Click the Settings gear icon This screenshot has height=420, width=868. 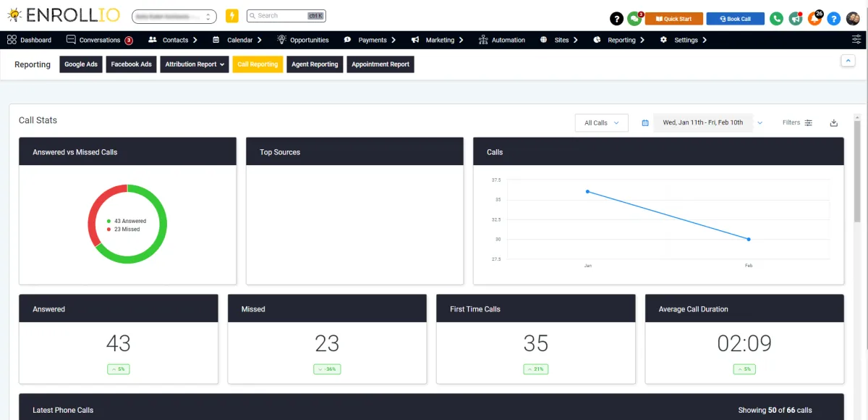663,40
